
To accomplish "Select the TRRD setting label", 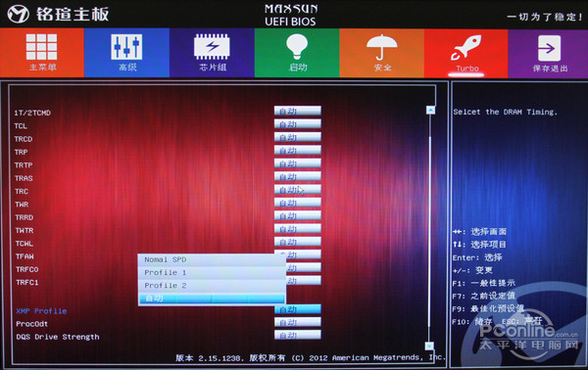I will coord(24,217).
